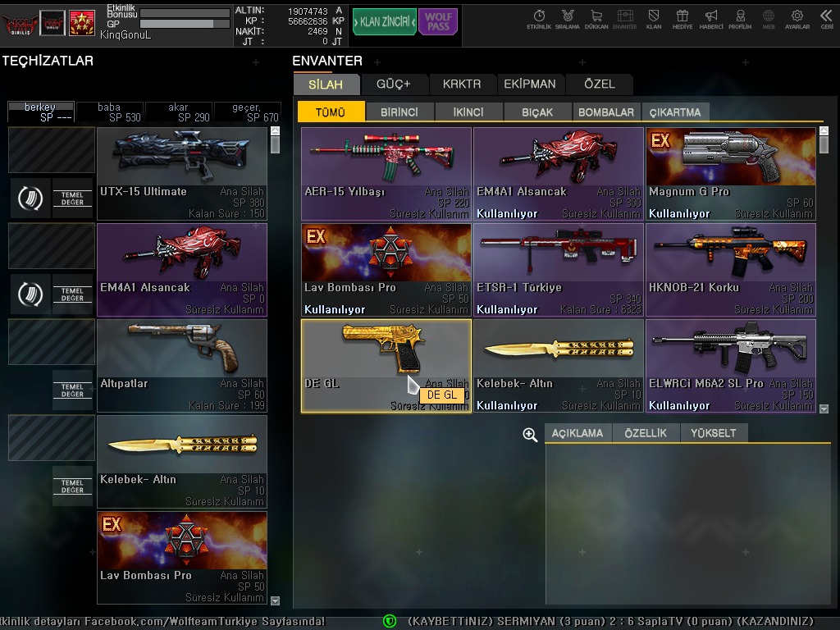Select inventory Kelebek- Altın marked Kullanılıyor
The width and height of the screenshot is (840, 630).
coord(559,366)
